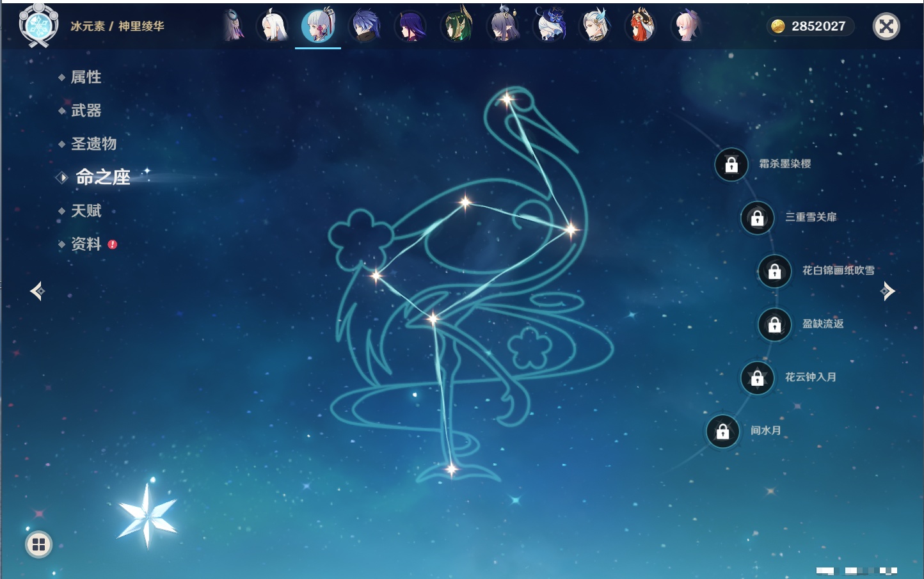
Task: Open the 属性 attributes tab
Action: [x=86, y=77]
